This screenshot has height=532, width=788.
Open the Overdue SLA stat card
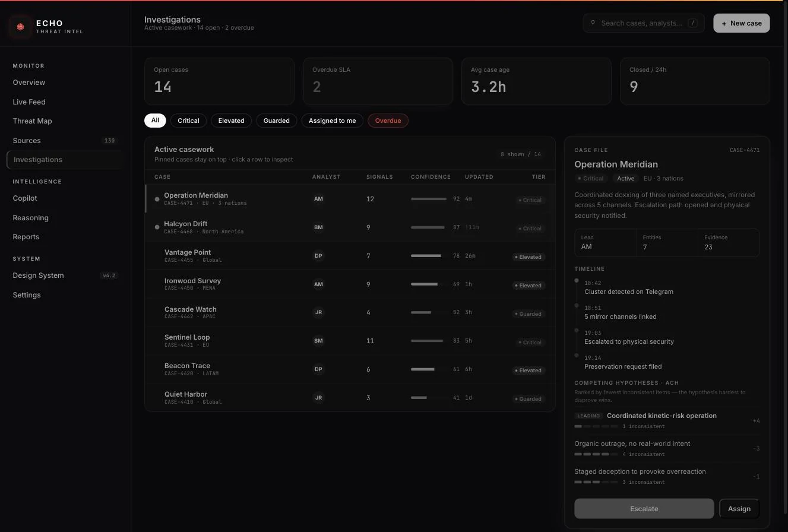point(378,81)
